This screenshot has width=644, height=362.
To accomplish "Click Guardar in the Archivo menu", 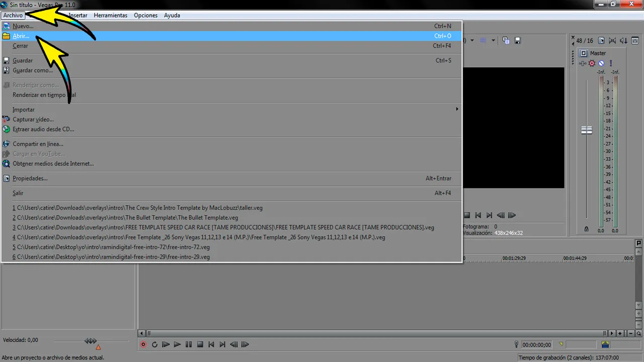I will [x=231, y=60].
